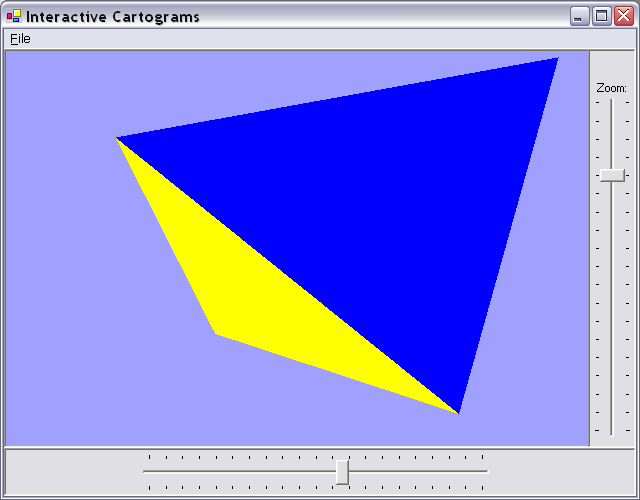Click the top-right vertex of blue triangle
The image size is (640, 500).
(555, 60)
